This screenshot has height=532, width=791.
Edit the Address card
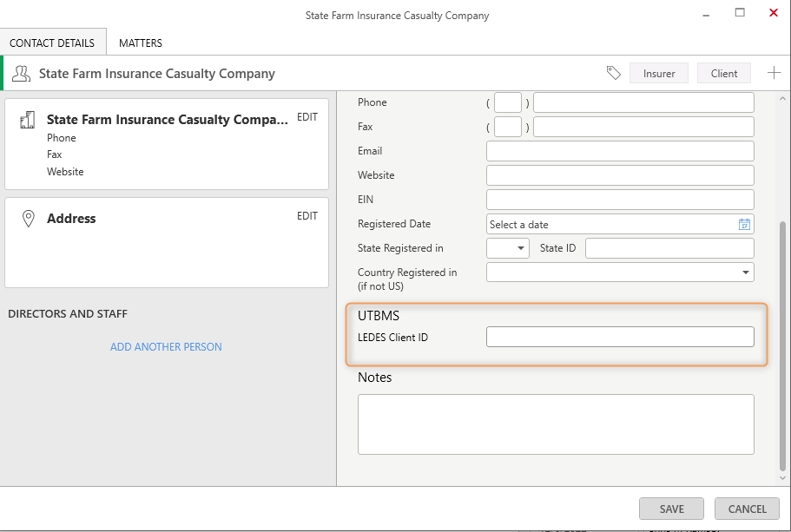pyautogui.click(x=307, y=216)
